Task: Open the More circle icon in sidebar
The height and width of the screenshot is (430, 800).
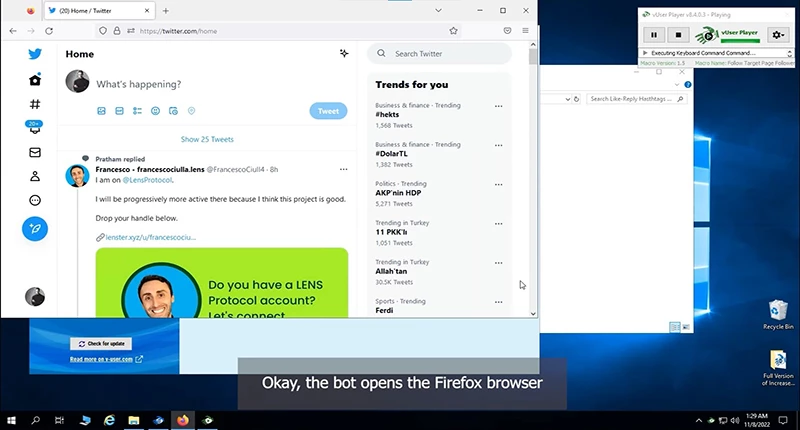Action: 35,200
